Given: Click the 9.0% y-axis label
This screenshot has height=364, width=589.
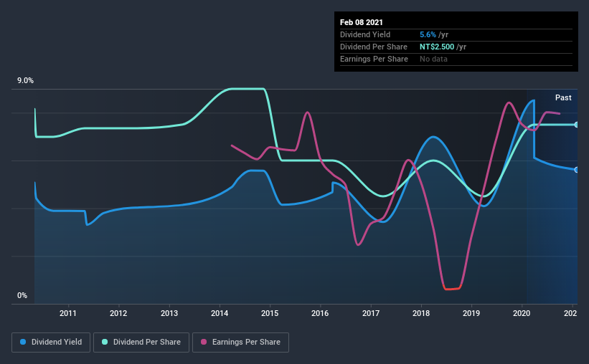Looking at the screenshot, I should click(x=25, y=81).
